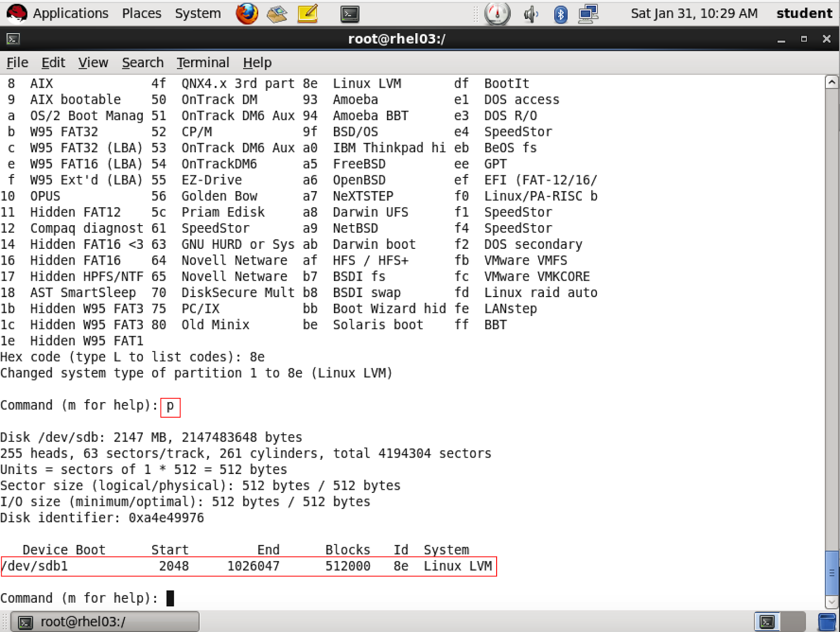Open the network connection applet

589,14
